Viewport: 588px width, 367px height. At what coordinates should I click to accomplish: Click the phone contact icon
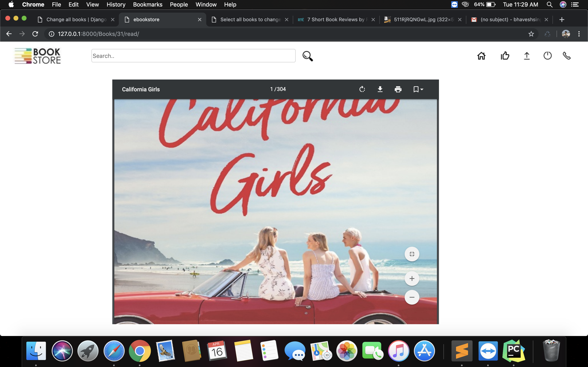click(567, 56)
